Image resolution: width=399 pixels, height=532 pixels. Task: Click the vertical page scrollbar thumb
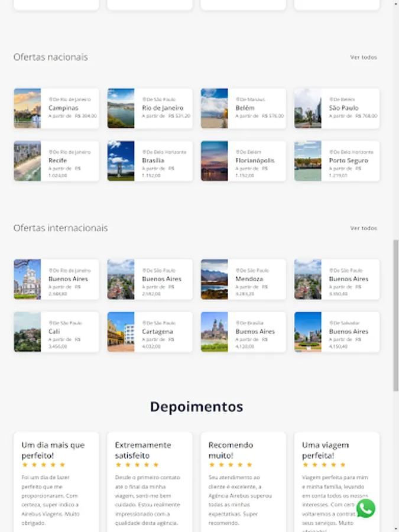click(x=395, y=316)
